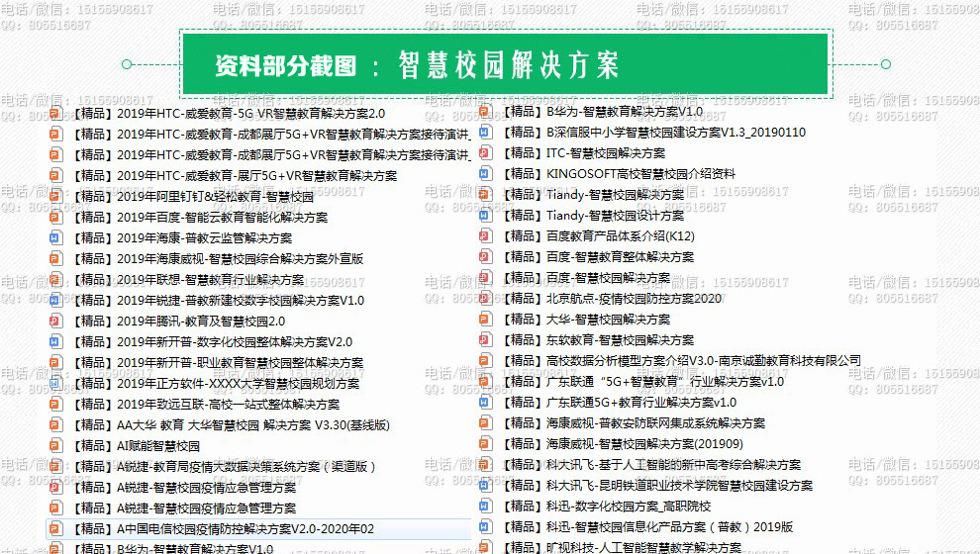This screenshot has height=554, width=980.
Task: Select file 2019年百度-智能云教育智能化解决方案
Action: point(199,218)
